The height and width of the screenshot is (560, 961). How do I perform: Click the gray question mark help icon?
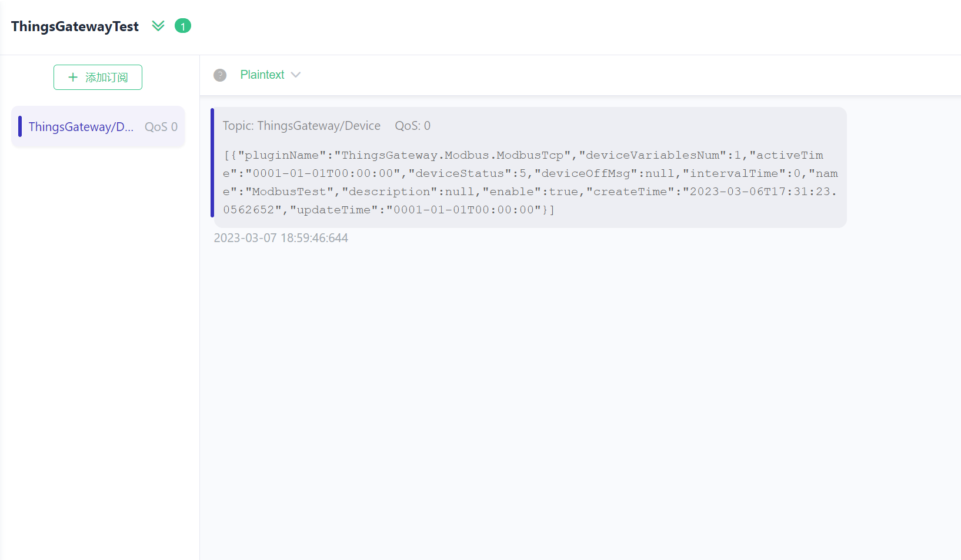tap(220, 75)
